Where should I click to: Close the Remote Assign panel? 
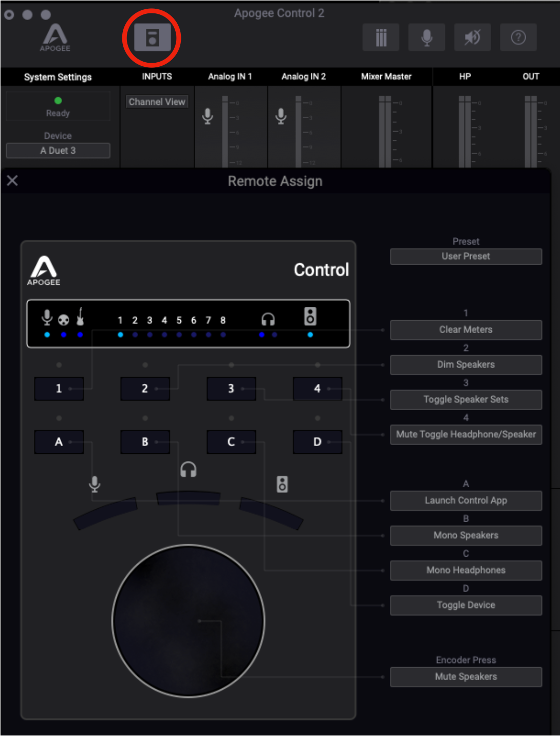pos(12,180)
